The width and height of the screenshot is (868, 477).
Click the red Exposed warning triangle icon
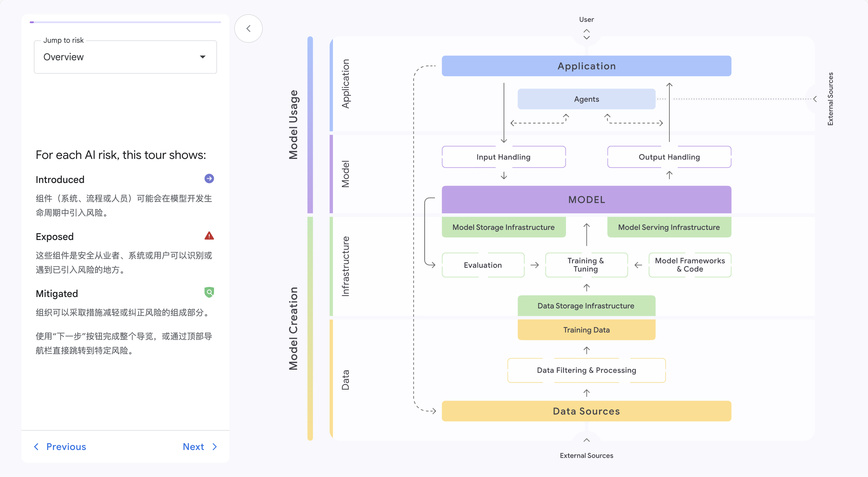click(209, 236)
